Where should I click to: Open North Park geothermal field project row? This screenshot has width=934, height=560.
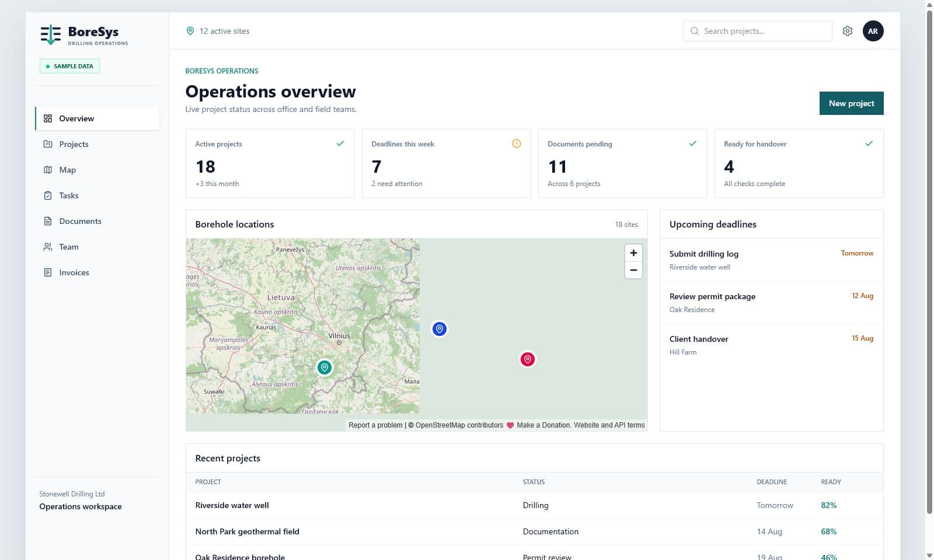[x=534, y=531]
